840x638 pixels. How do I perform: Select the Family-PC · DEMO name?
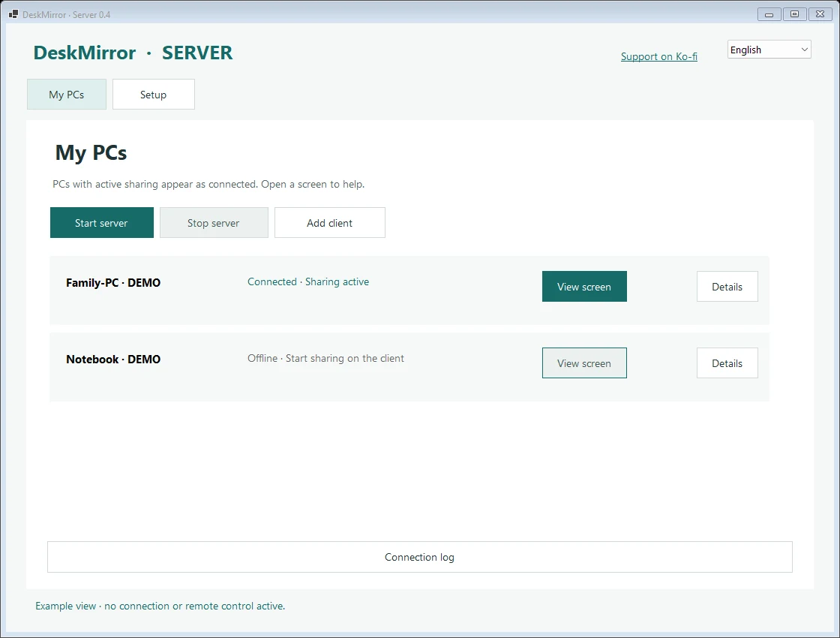(x=113, y=282)
